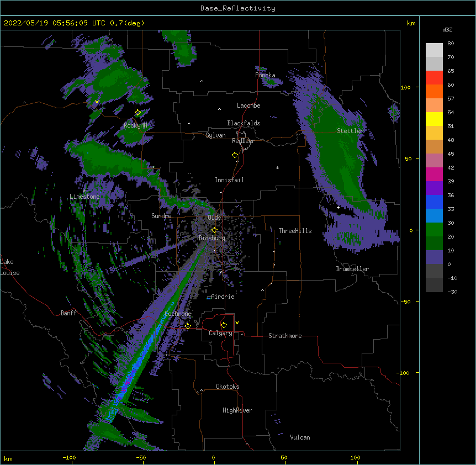This screenshot has height=465, width=476.
Task: Click the white asterisk east of Innisfail
Action: (x=277, y=168)
